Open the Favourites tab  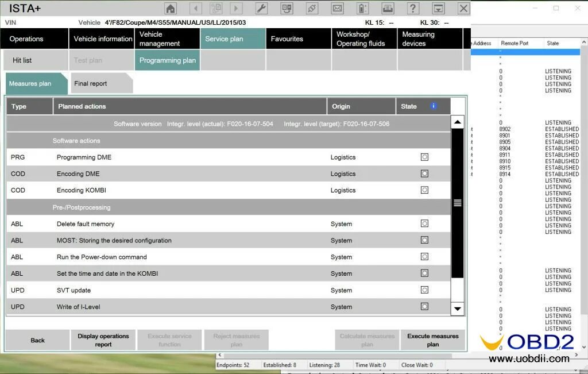pos(299,38)
